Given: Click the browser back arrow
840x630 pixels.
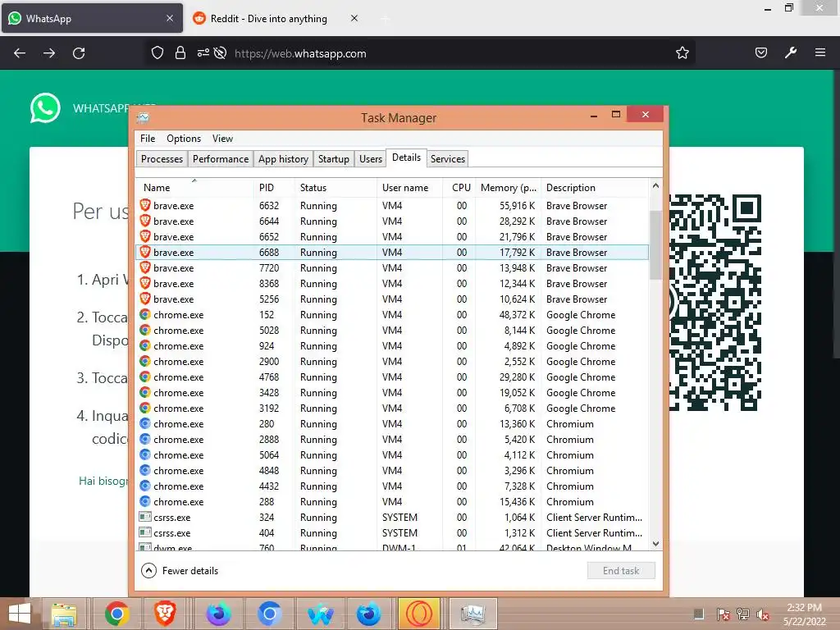Looking at the screenshot, I should (20, 53).
